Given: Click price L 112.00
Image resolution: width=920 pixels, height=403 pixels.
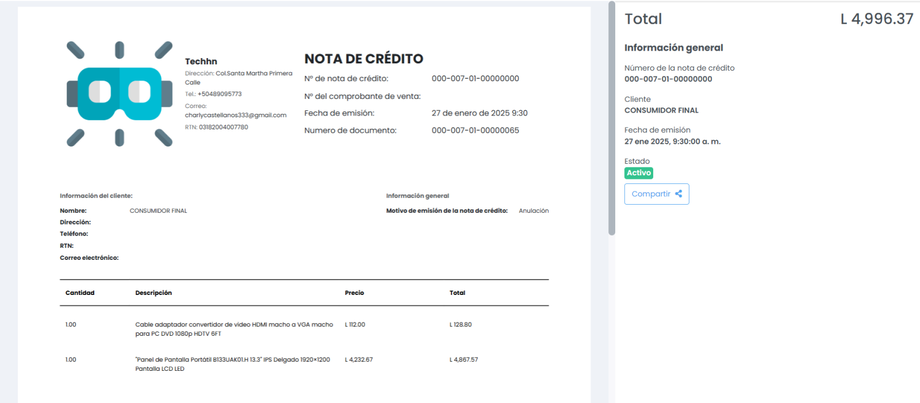Looking at the screenshot, I should click(355, 324).
